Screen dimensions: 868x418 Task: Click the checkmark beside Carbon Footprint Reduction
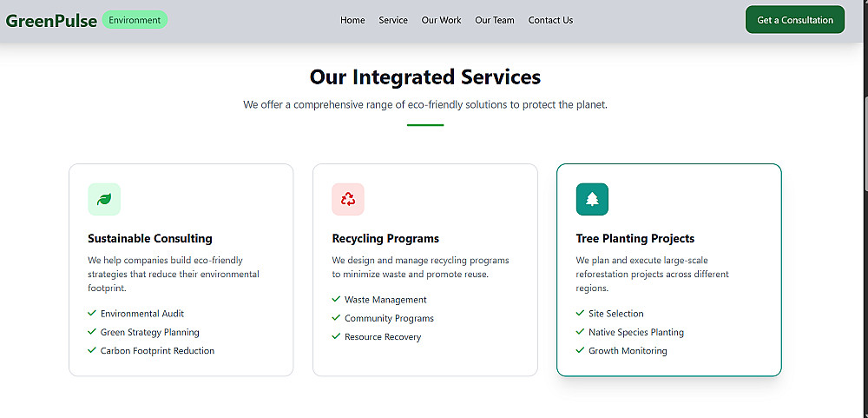(x=92, y=350)
